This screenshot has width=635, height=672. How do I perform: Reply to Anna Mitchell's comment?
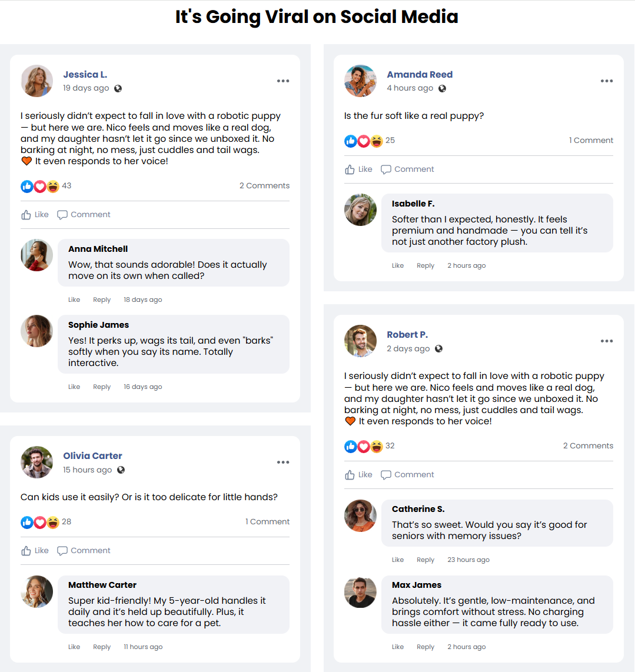point(102,300)
